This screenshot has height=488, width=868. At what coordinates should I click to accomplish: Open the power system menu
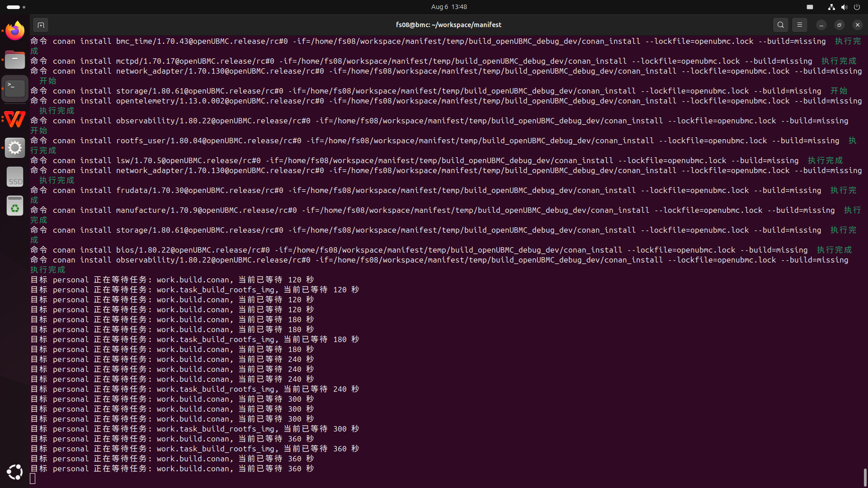tap(857, 7)
